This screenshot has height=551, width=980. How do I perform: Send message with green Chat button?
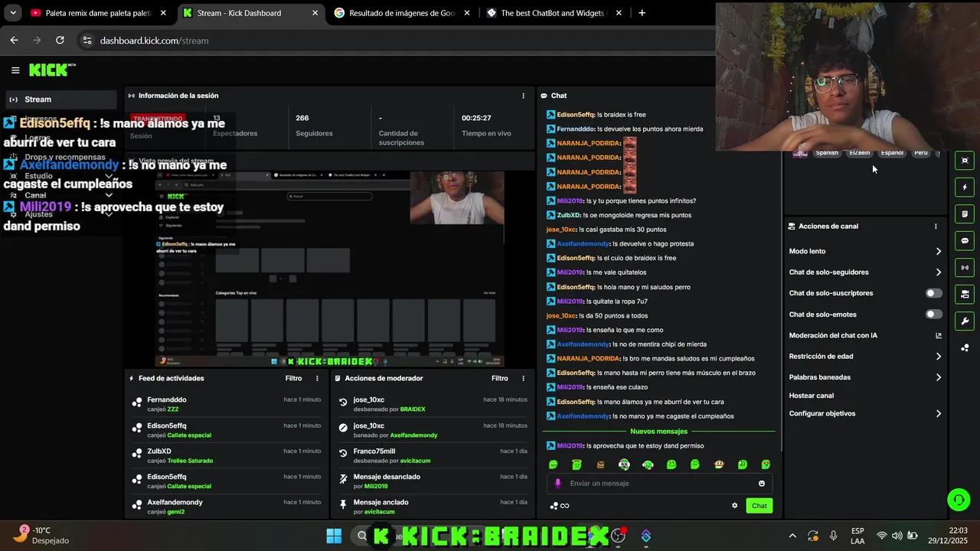[x=759, y=506]
